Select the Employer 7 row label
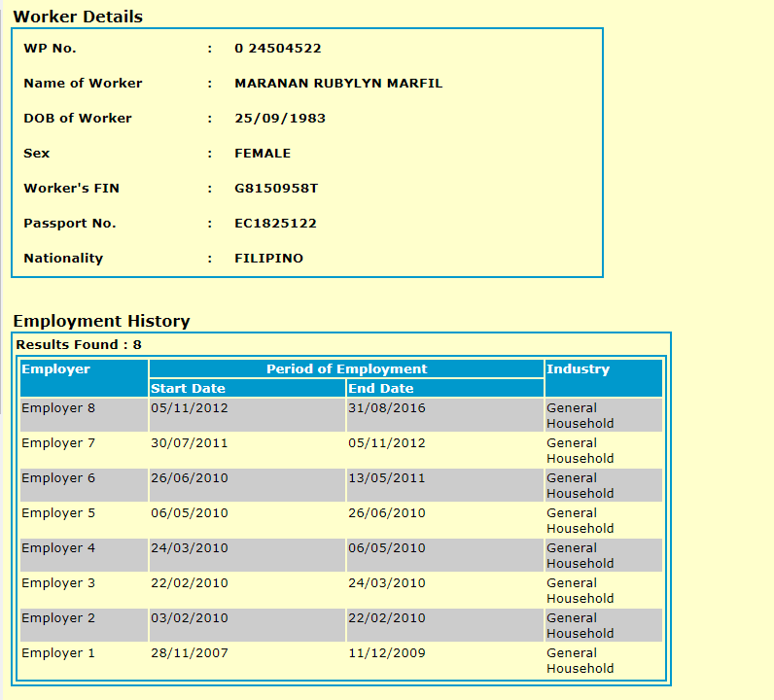Viewport: 774px width, 700px height. pos(58,443)
